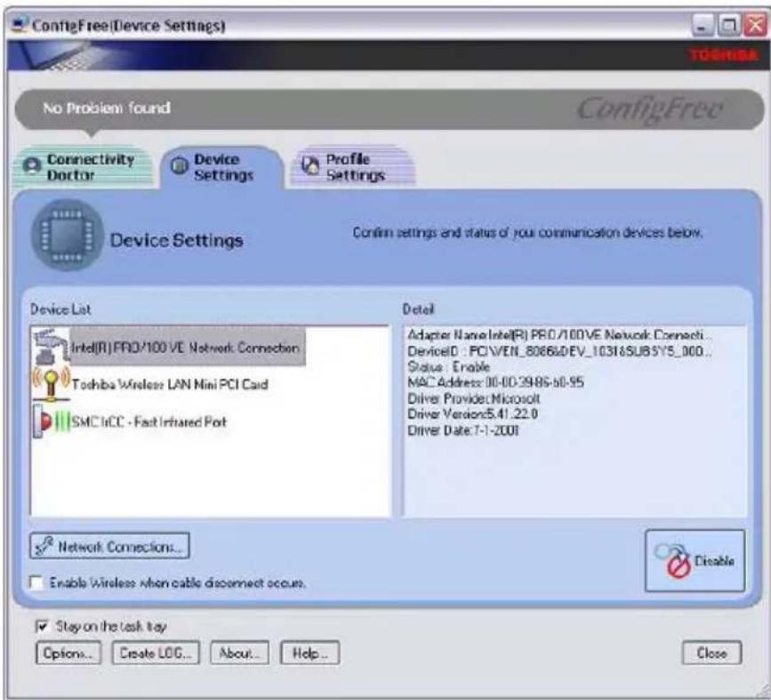Open the About dialog
Screen dimensions: 771x700
[239, 653]
